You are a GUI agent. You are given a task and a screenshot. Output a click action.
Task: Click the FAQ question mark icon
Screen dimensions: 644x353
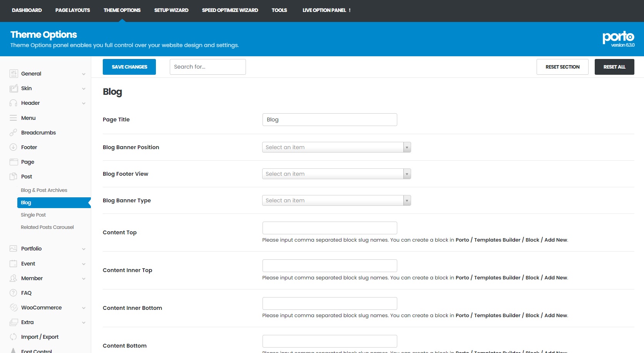pos(13,293)
